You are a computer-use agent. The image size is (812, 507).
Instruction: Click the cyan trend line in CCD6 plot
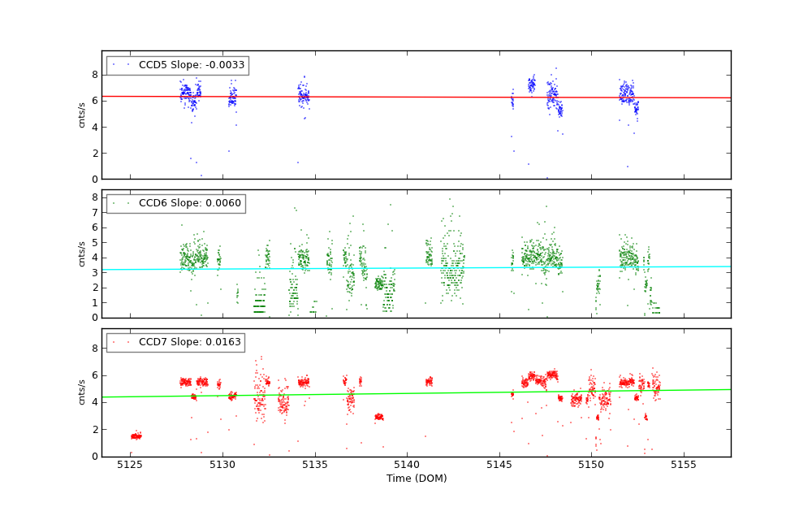click(x=406, y=267)
